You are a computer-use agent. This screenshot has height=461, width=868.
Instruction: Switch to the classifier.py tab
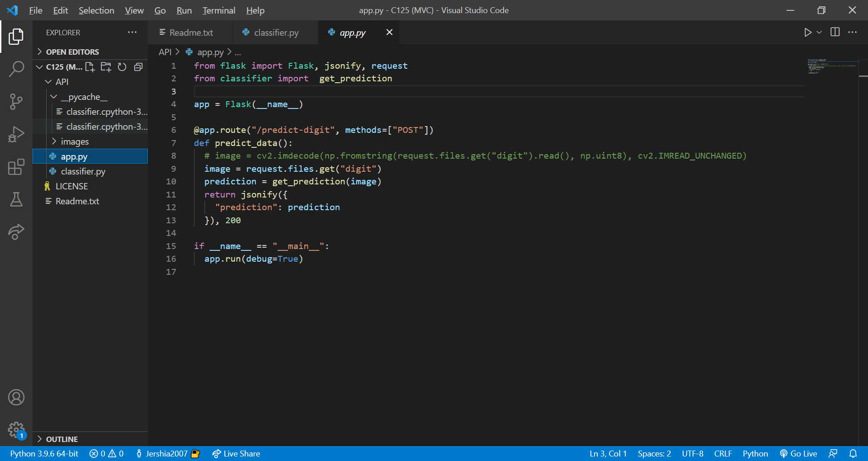point(275,32)
